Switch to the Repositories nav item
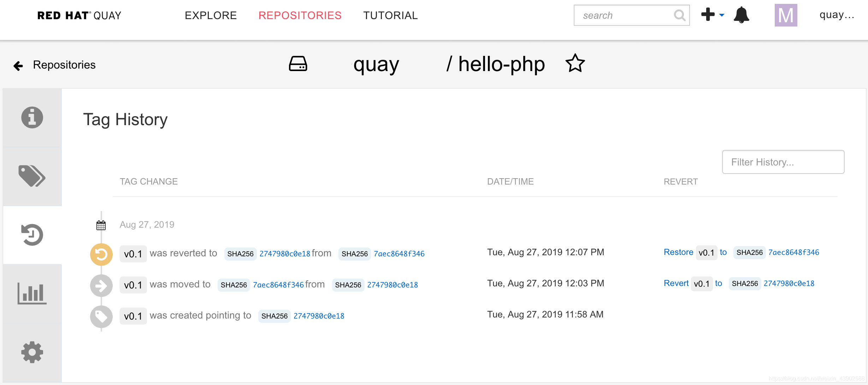Image resolution: width=868 pixels, height=385 pixels. 300,15
